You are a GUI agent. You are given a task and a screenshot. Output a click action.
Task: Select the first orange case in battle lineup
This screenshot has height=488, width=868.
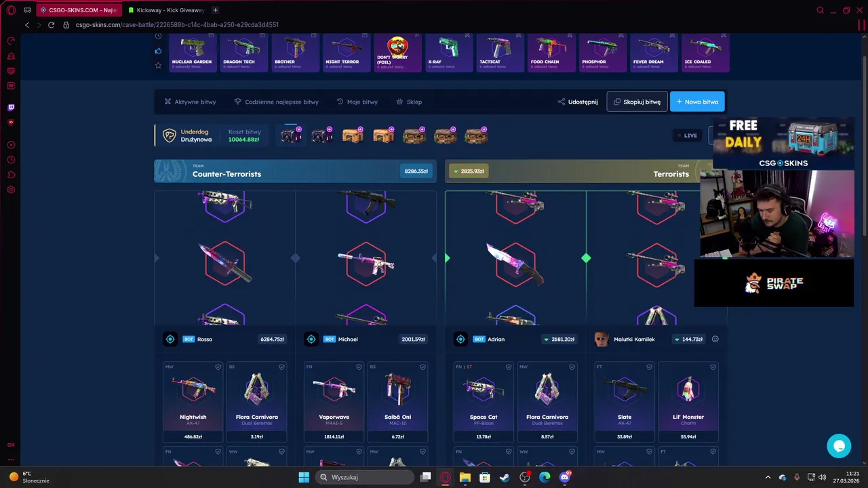tap(353, 136)
